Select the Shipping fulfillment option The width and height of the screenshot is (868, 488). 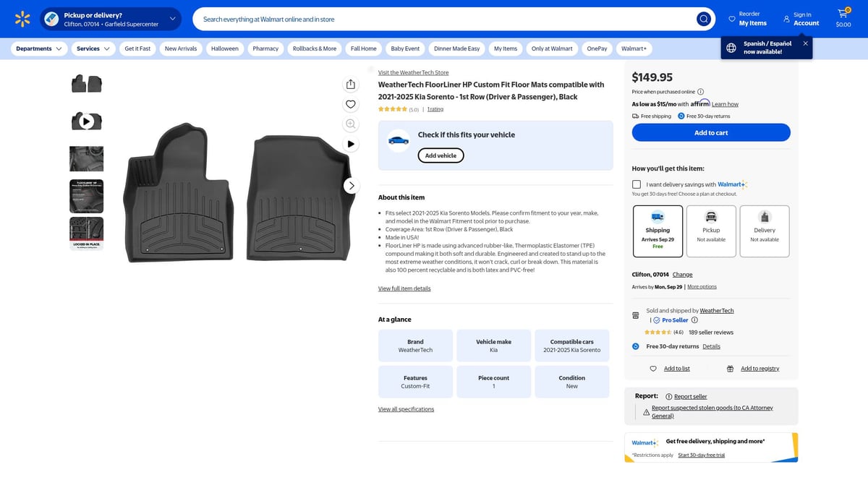coord(658,231)
